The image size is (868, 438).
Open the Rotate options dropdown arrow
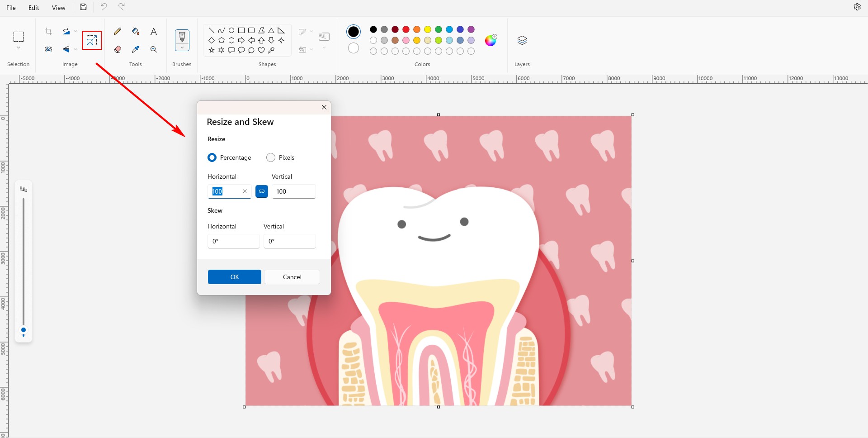[x=75, y=31]
